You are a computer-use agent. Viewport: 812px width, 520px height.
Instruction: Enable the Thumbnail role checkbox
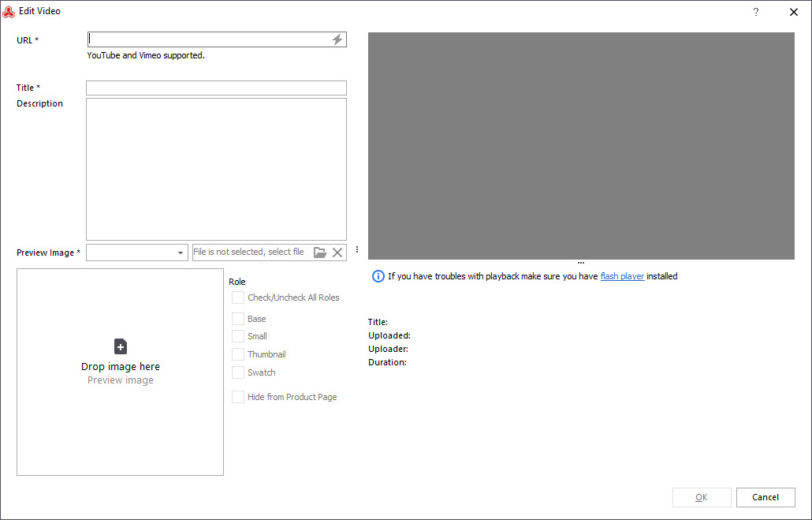(x=238, y=354)
